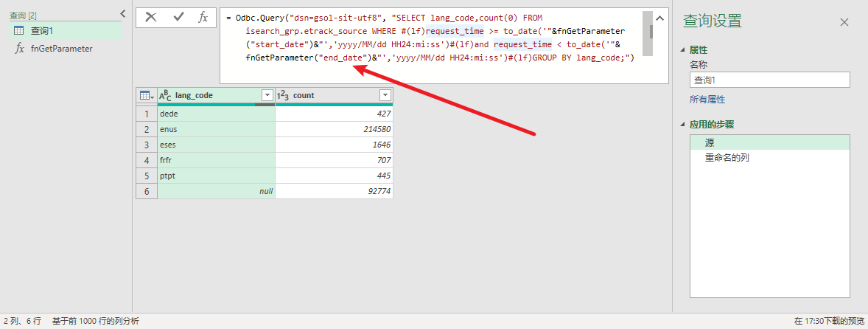Close the query settings pane
Viewport: 868px width, 329px height.
click(844, 22)
